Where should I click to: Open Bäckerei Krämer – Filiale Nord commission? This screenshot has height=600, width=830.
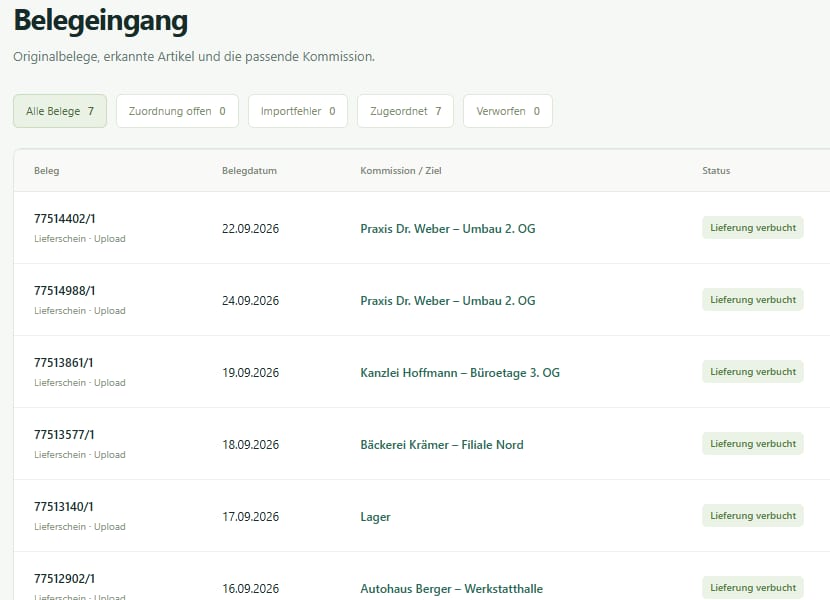[x=442, y=445]
